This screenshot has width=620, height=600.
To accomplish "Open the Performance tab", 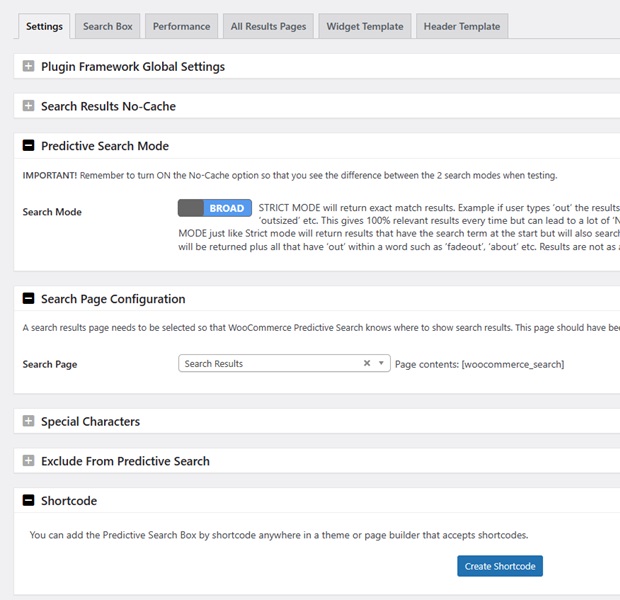I will pyautogui.click(x=181, y=26).
